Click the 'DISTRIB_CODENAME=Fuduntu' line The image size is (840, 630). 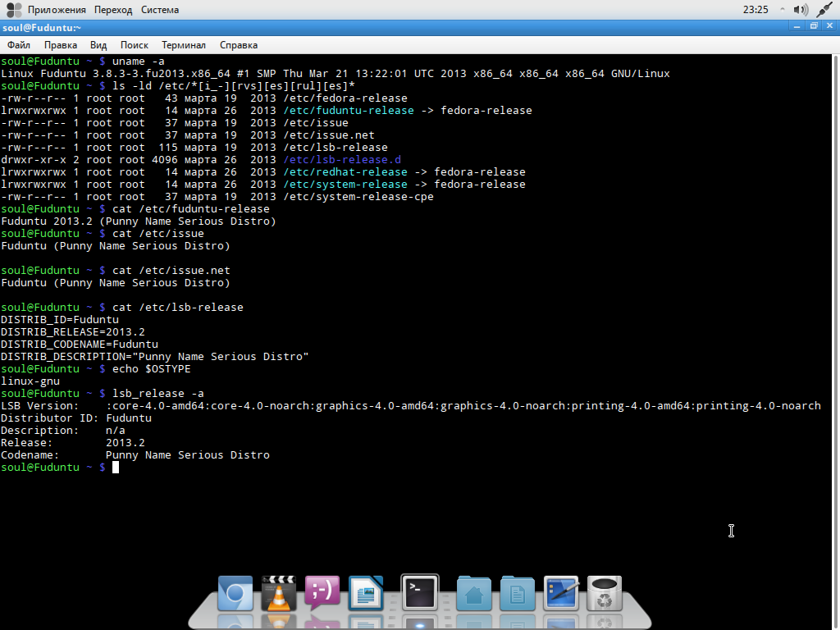click(80, 345)
